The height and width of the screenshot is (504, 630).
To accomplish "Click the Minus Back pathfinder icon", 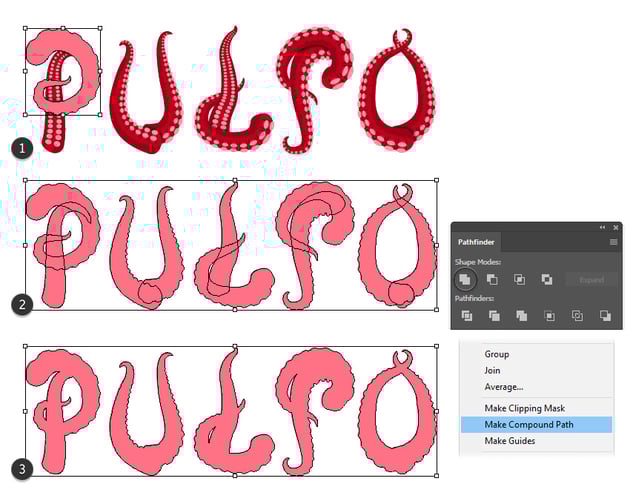I will (605, 316).
